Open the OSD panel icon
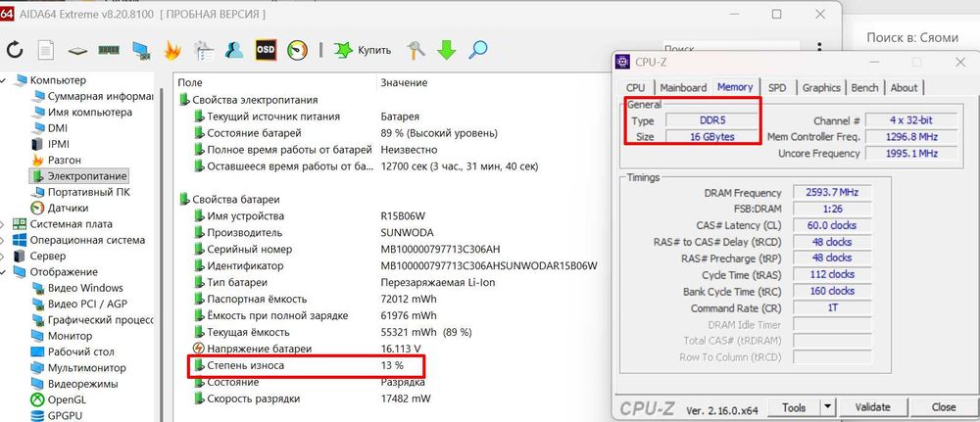The image size is (980, 422). point(266,50)
